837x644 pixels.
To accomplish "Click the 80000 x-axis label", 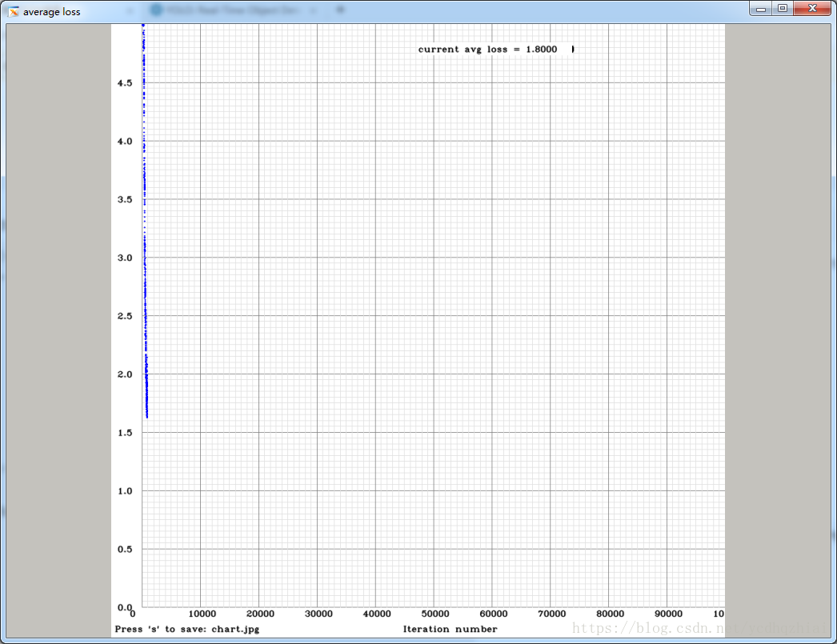I will click(610, 614).
